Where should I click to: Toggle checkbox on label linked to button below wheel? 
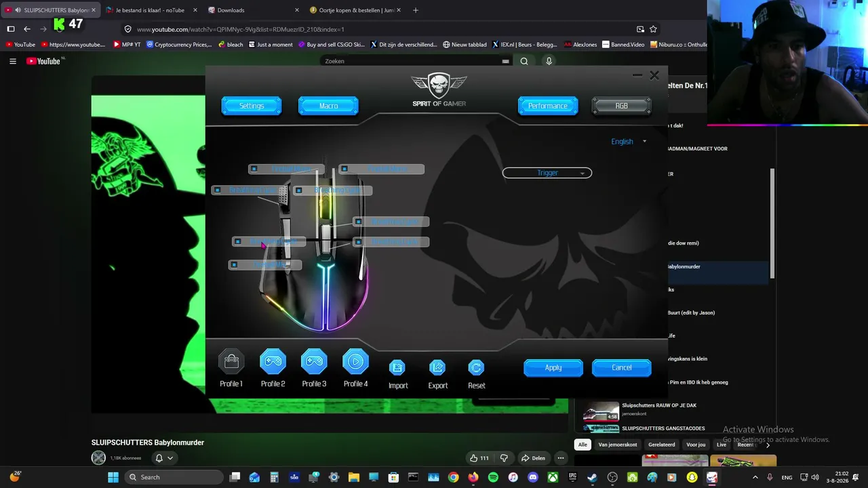point(358,222)
